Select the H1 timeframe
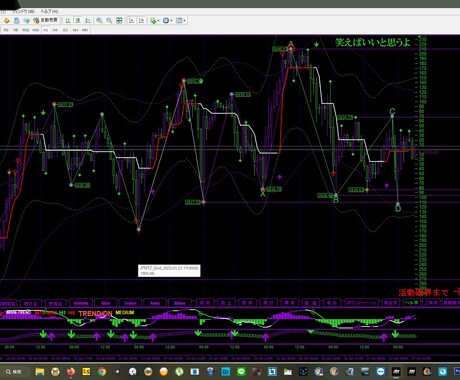The image size is (460, 380). tap(46, 30)
